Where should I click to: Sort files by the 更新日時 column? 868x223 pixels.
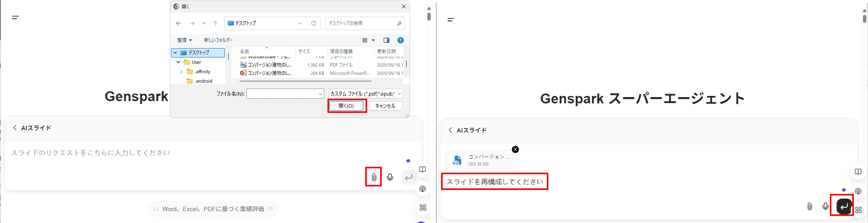pyautogui.click(x=386, y=52)
